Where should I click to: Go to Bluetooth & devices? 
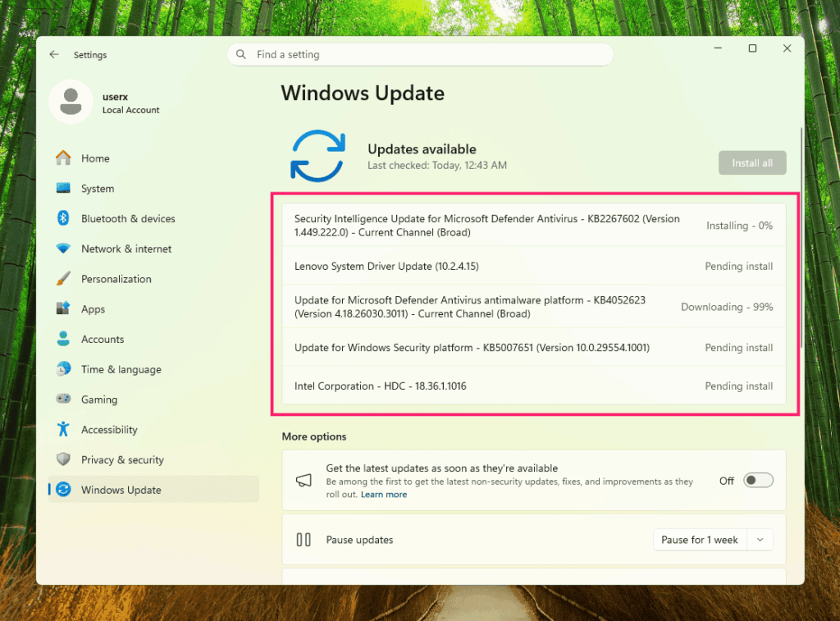coord(153,218)
